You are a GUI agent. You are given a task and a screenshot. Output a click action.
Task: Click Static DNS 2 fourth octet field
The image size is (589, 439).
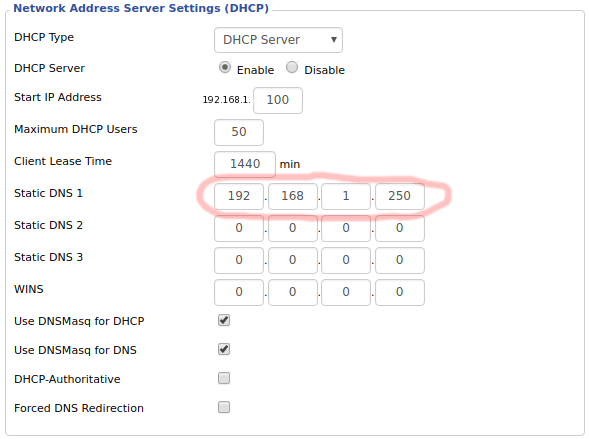pyautogui.click(x=400, y=228)
